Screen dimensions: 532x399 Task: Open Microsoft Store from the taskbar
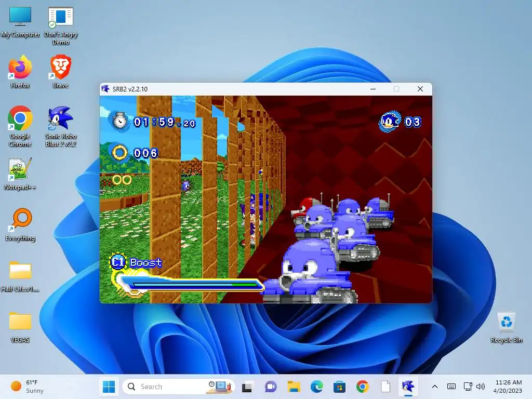(x=339, y=387)
